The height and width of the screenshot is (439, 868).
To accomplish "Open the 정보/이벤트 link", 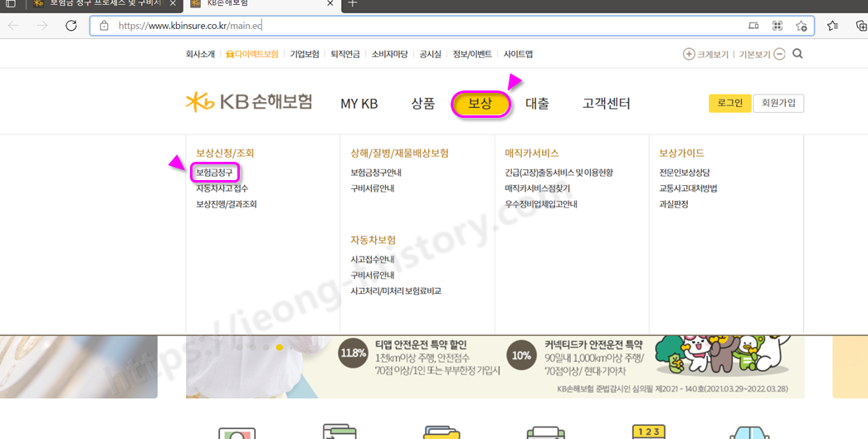I will pyautogui.click(x=471, y=54).
